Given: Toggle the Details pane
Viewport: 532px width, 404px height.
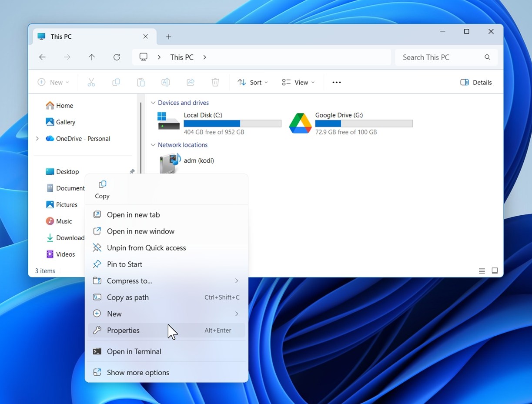Looking at the screenshot, I should (476, 82).
